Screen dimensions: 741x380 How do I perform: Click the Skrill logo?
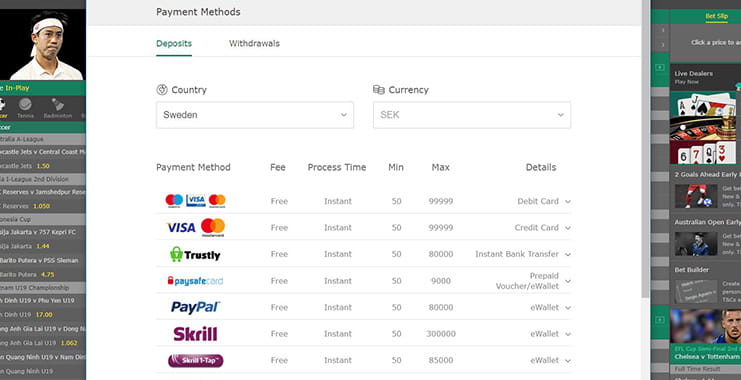click(195, 334)
